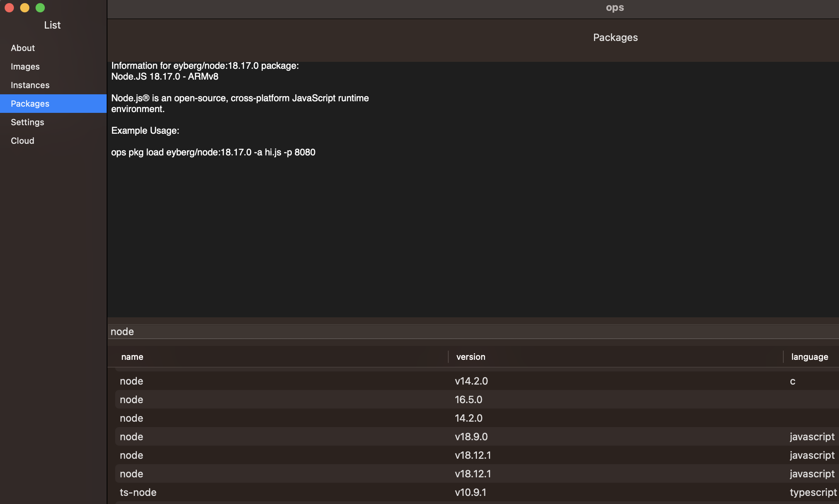
Task: Click the green zoom window button
Action: point(40,8)
